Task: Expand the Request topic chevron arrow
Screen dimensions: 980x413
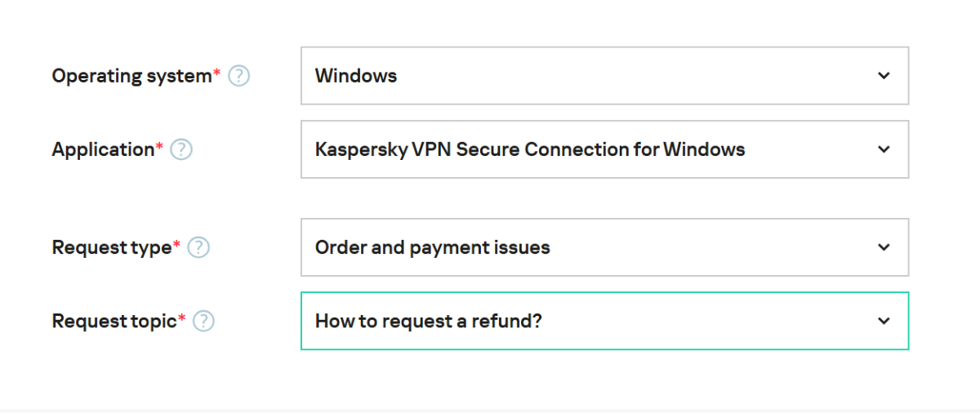Action: tap(884, 321)
